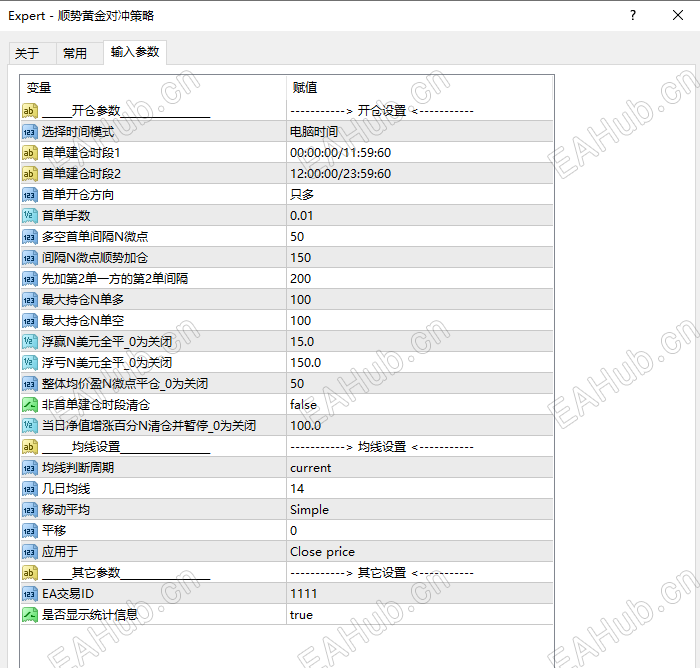Screen dimensions: 700x668
Task: Select the 输入参数 tab
Action: (x=135, y=52)
